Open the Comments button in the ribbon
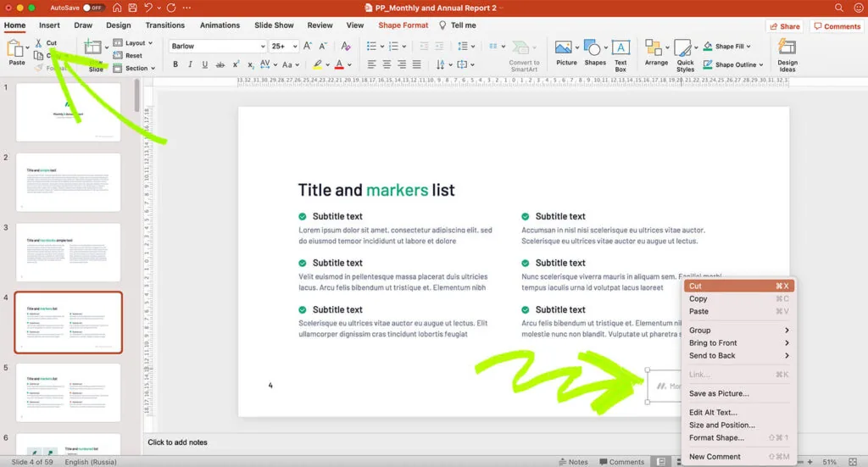This screenshot has width=868, height=467. point(837,26)
